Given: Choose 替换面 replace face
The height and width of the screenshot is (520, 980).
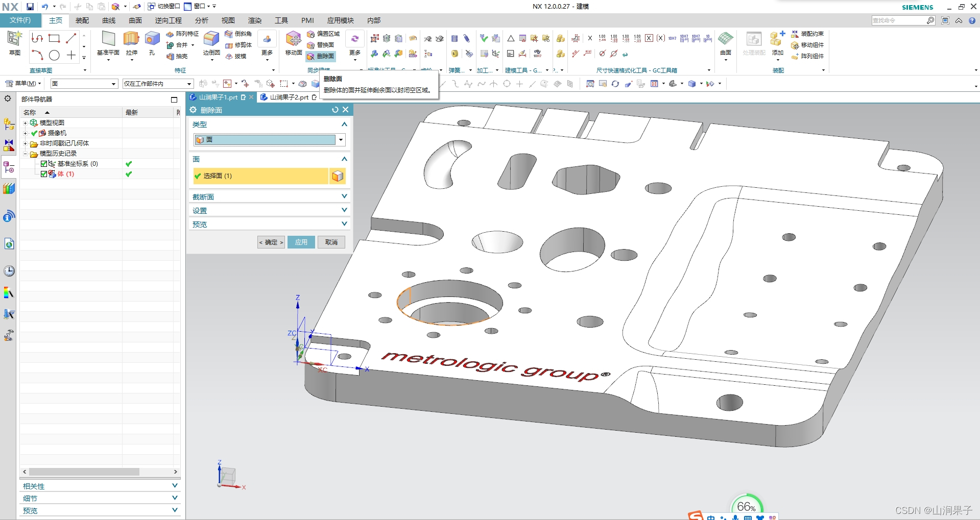Looking at the screenshot, I should tap(321, 45).
